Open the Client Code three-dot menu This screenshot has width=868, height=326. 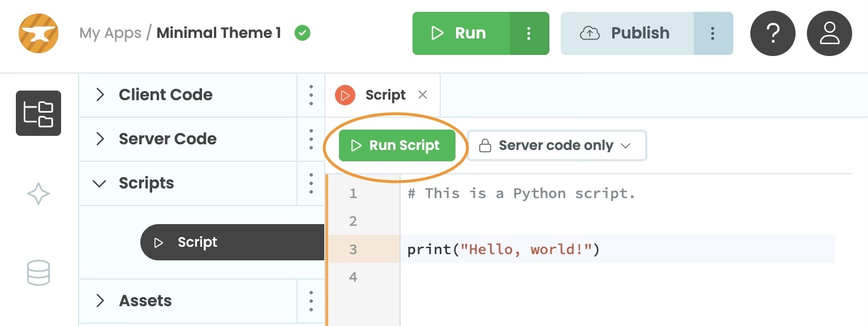[x=311, y=95]
